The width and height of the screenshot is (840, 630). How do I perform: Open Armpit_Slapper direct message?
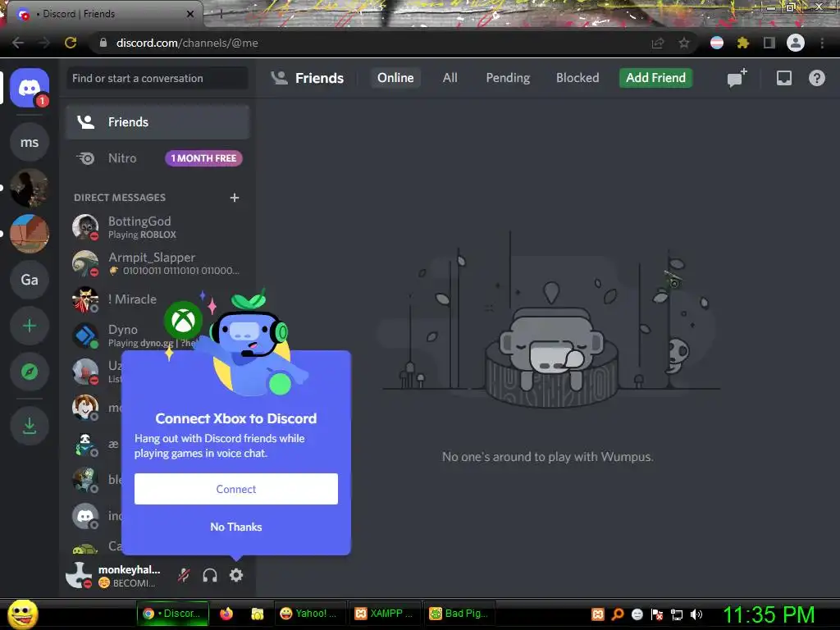pyautogui.click(x=158, y=263)
